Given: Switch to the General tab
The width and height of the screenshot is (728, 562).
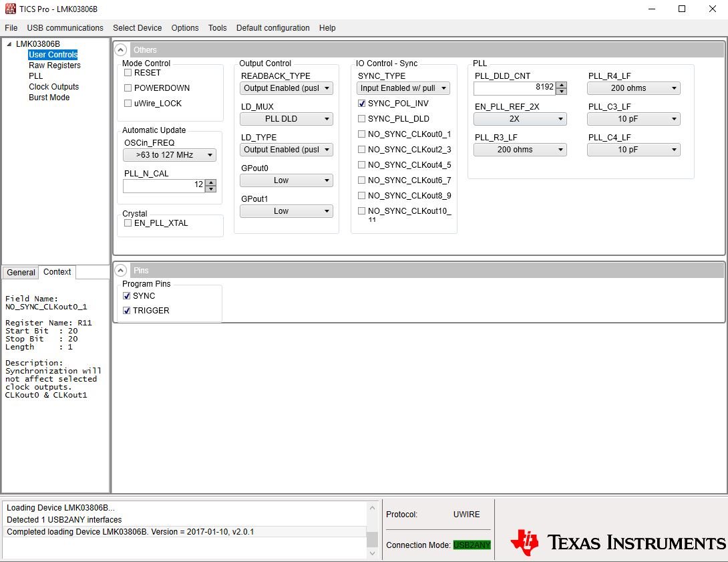Looking at the screenshot, I should (x=21, y=272).
